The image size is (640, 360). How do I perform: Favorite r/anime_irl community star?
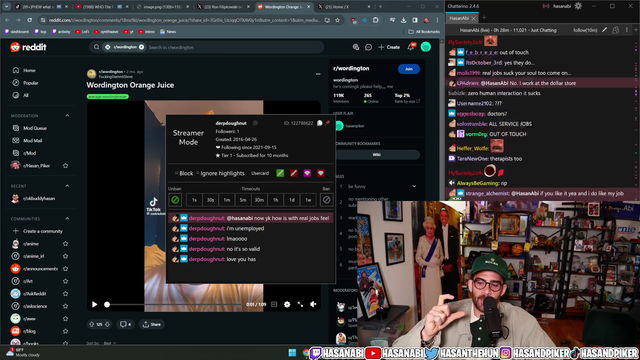click(65, 256)
